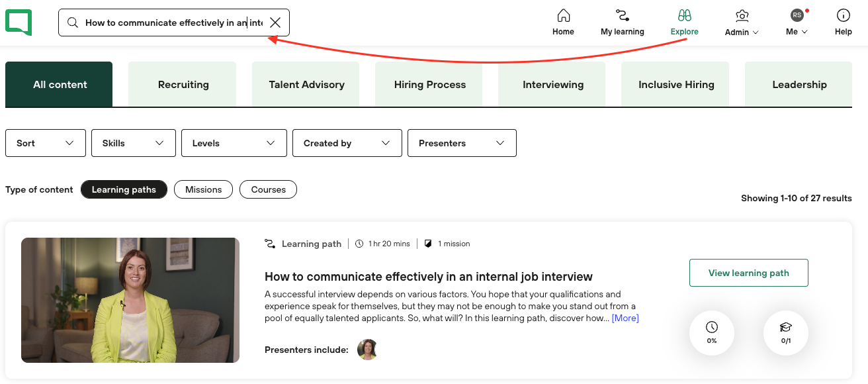
Task: Go to Home via house icon
Action: 563,16
